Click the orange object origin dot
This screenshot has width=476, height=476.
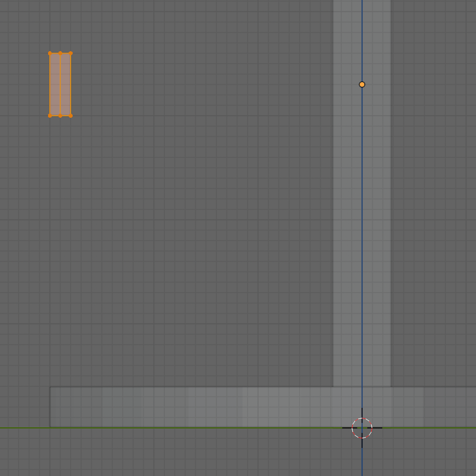(x=362, y=85)
